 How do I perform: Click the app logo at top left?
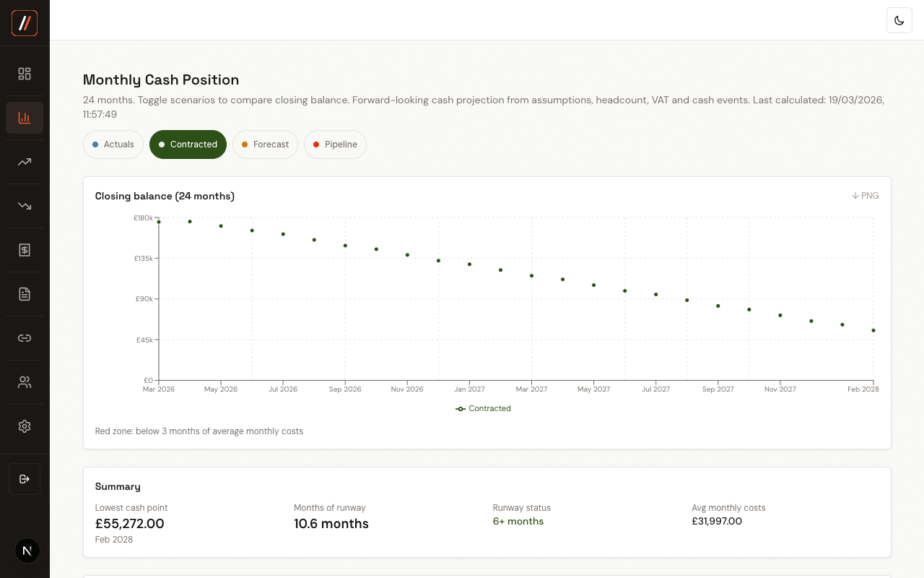pos(25,23)
